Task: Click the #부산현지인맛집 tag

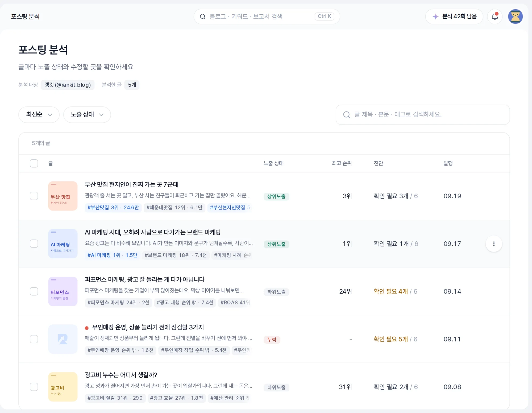Action: point(230,208)
